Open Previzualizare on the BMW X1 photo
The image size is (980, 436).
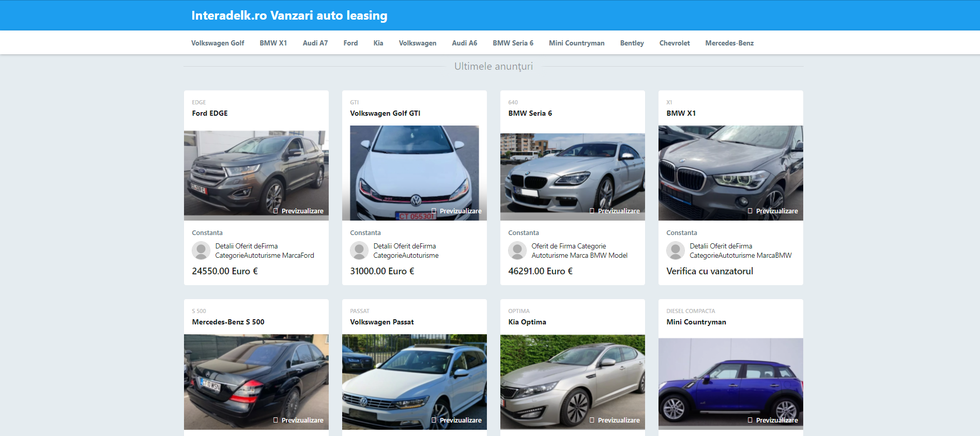773,211
